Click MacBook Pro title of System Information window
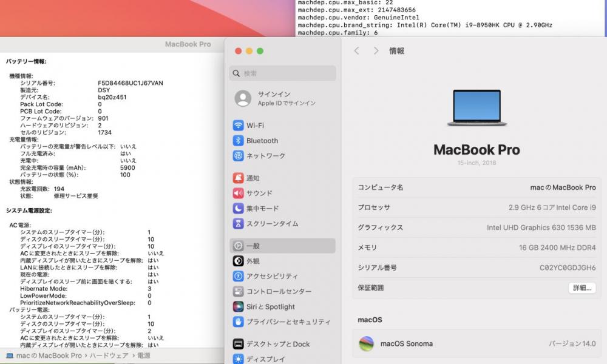 tap(188, 44)
